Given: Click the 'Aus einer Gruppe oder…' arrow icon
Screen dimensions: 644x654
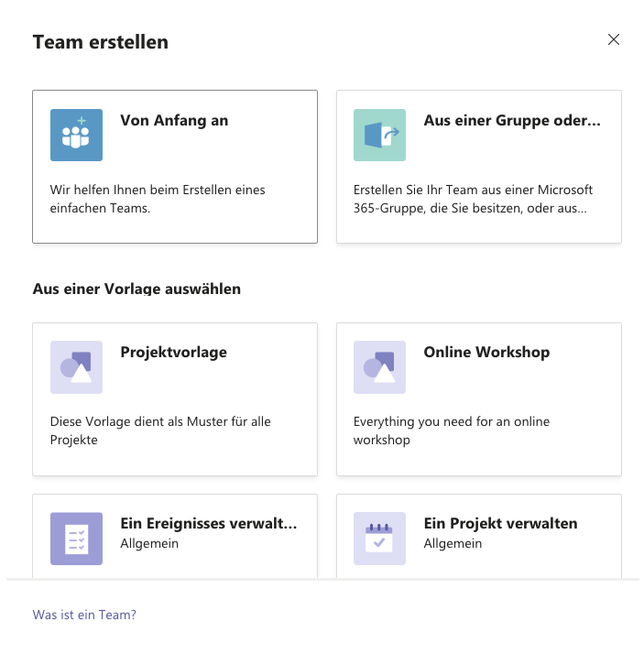Looking at the screenshot, I should [x=379, y=135].
